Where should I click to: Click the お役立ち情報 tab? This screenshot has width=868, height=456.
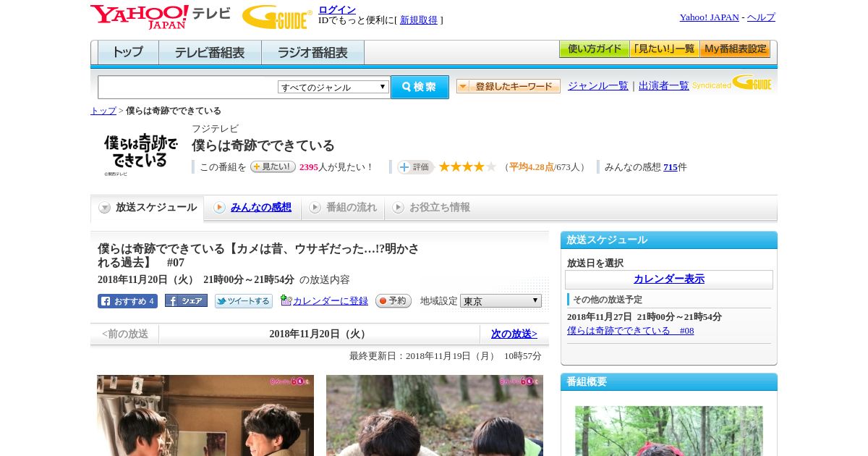click(x=431, y=208)
